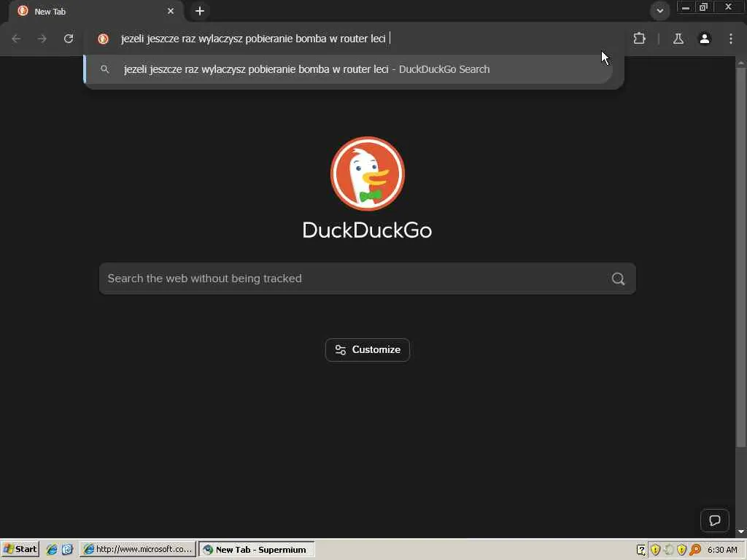The image size is (747, 560).
Task: Click the first security shield tray icon
Action: (x=655, y=550)
